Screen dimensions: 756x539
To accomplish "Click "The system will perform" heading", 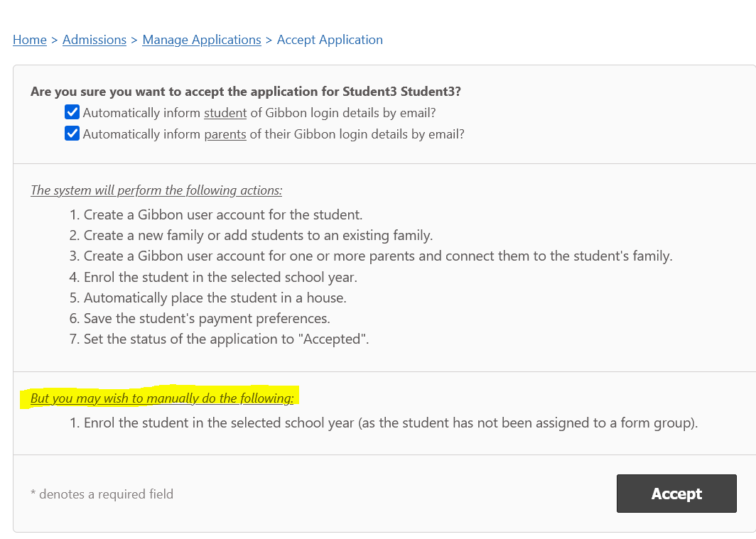I will coord(156,190).
